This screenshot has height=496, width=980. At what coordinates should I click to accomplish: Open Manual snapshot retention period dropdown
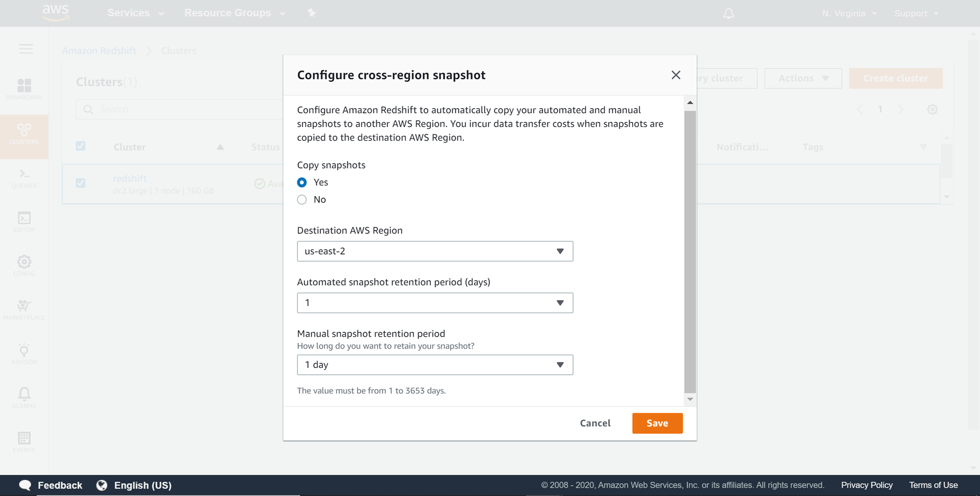[x=435, y=365]
